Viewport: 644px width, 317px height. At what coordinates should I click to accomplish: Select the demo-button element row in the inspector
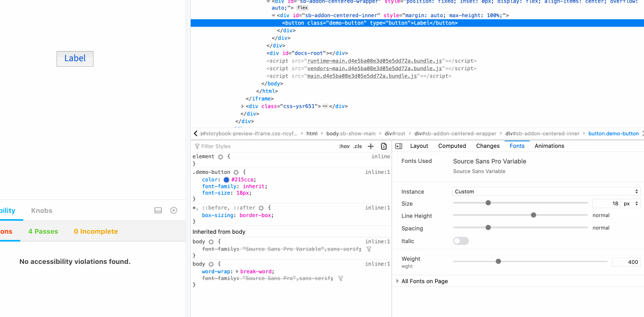point(417,23)
